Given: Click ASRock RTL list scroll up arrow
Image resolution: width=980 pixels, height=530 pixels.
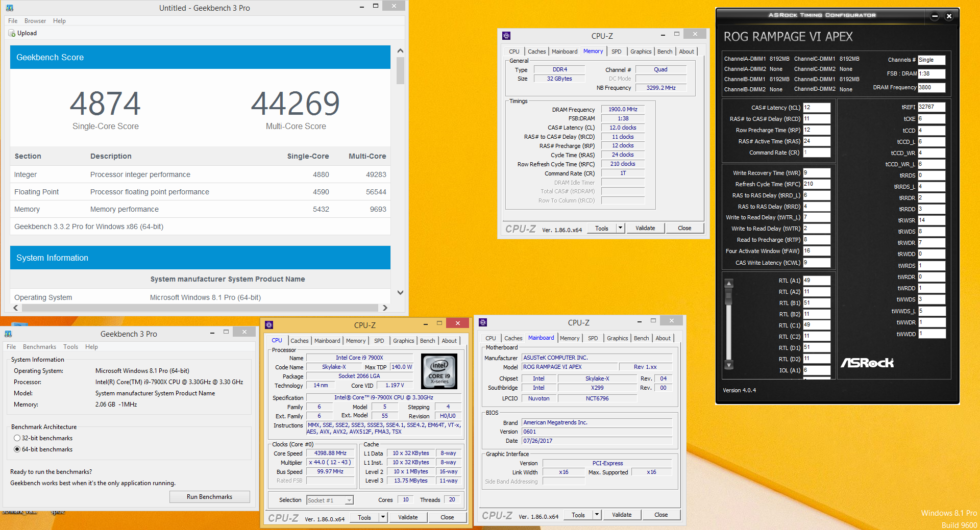Looking at the screenshot, I should click(x=729, y=284).
